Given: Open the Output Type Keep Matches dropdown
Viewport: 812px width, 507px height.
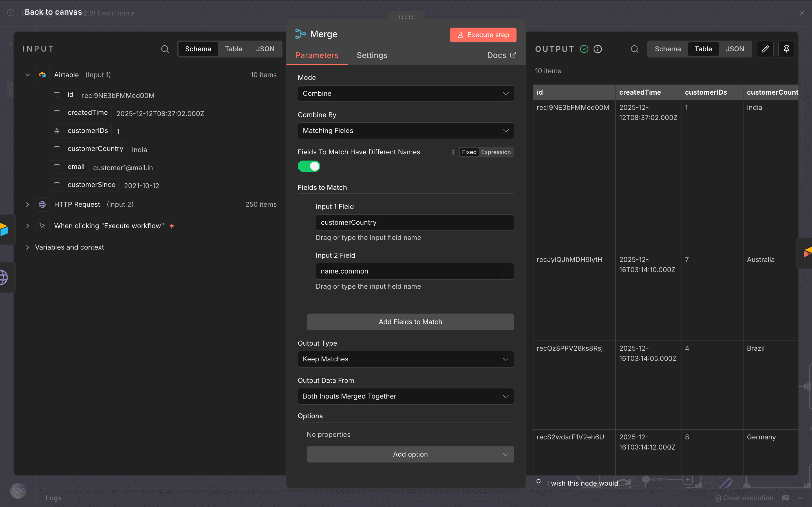Looking at the screenshot, I should 406,359.
